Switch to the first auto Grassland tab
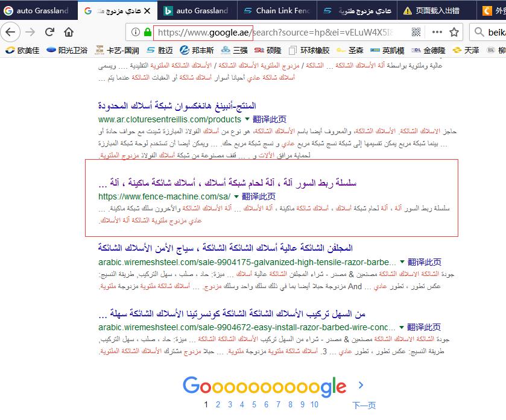Viewport: 506px width, 420px height. [39, 11]
